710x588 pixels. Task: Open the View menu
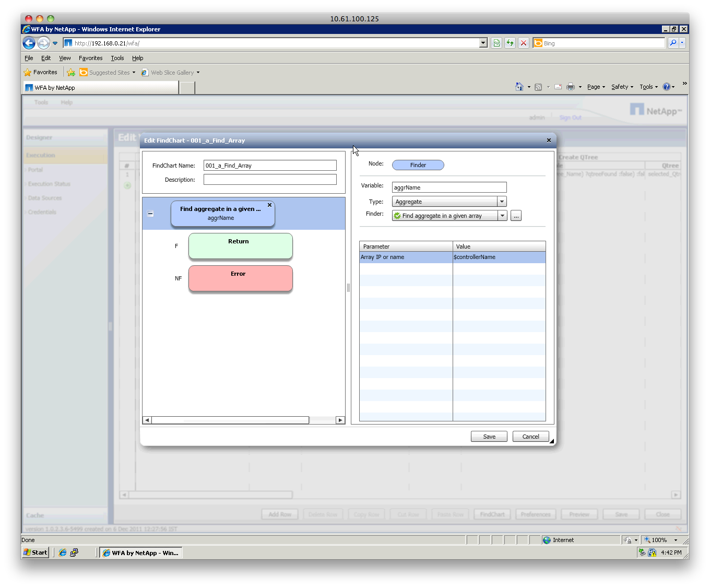pos(65,58)
